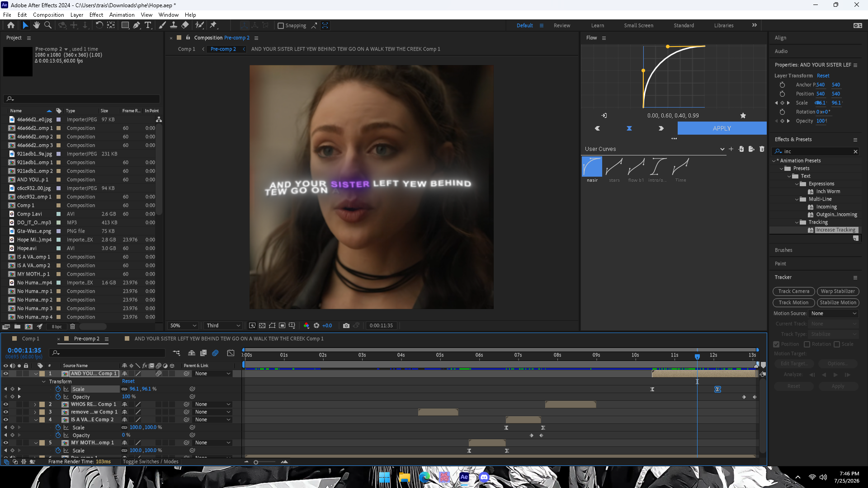This screenshot has width=868, height=488.
Task: Click the Stabilize Motion button
Action: [x=838, y=303]
